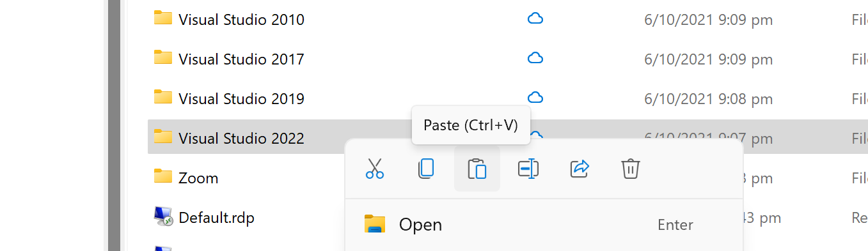Click the Visual Studio 2010 cloud status icon
This screenshot has width=868, height=251.
pos(535,19)
